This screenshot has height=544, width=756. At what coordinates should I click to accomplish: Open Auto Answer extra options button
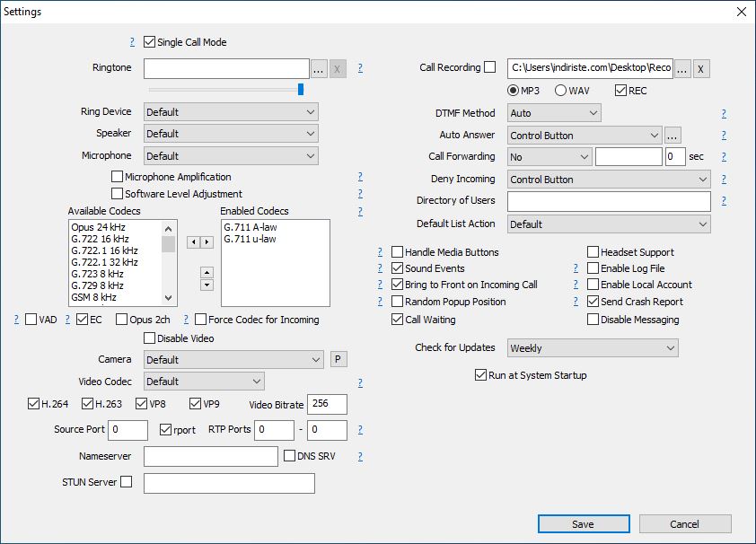pyautogui.click(x=672, y=136)
